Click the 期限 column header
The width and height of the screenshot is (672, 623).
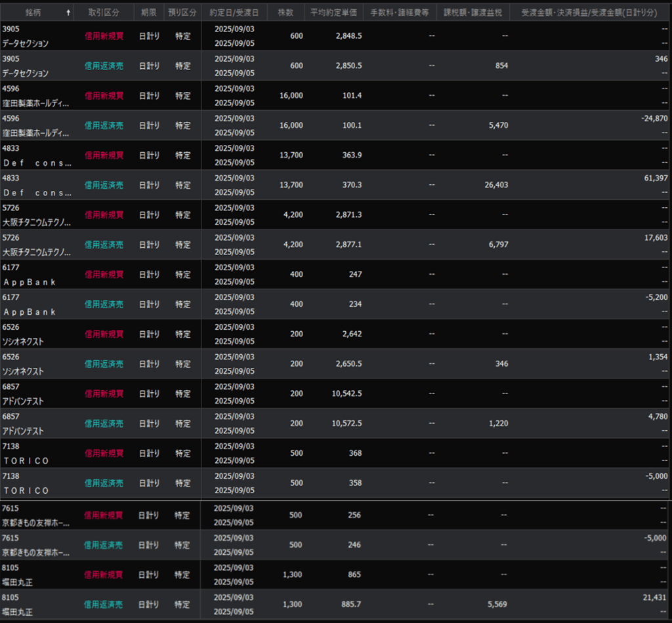(x=148, y=13)
